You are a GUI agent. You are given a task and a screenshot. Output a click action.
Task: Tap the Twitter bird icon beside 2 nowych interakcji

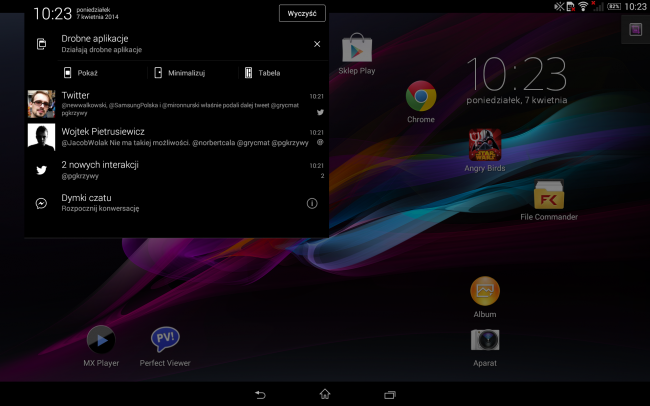tap(41, 170)
